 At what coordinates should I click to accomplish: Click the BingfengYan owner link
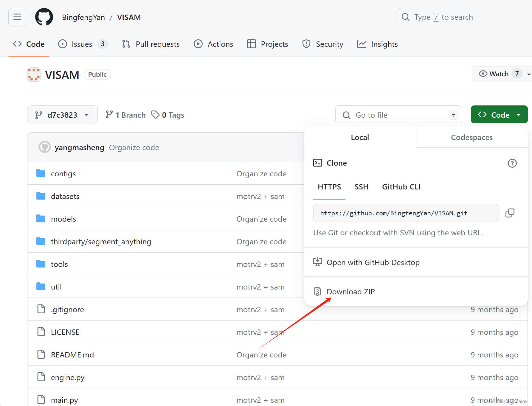[83, 17]
